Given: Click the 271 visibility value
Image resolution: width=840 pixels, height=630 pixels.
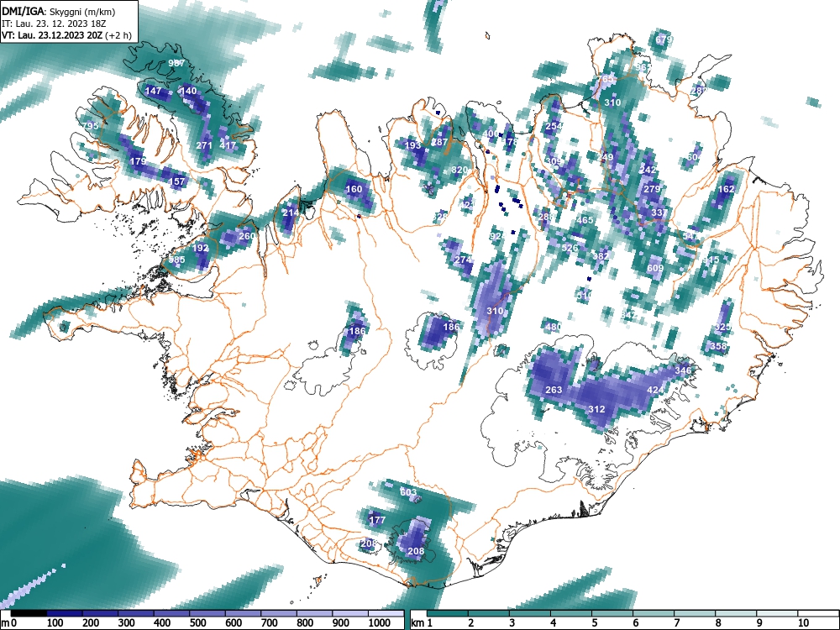Looking at the screenshot, I should (205, 145).
